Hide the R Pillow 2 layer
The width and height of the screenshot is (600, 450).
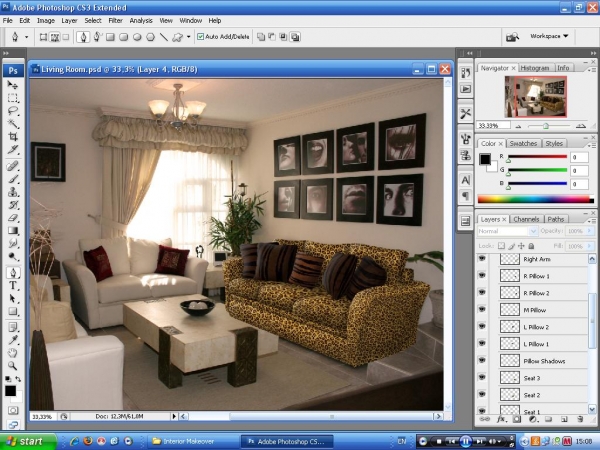click(x=482, y=293)
